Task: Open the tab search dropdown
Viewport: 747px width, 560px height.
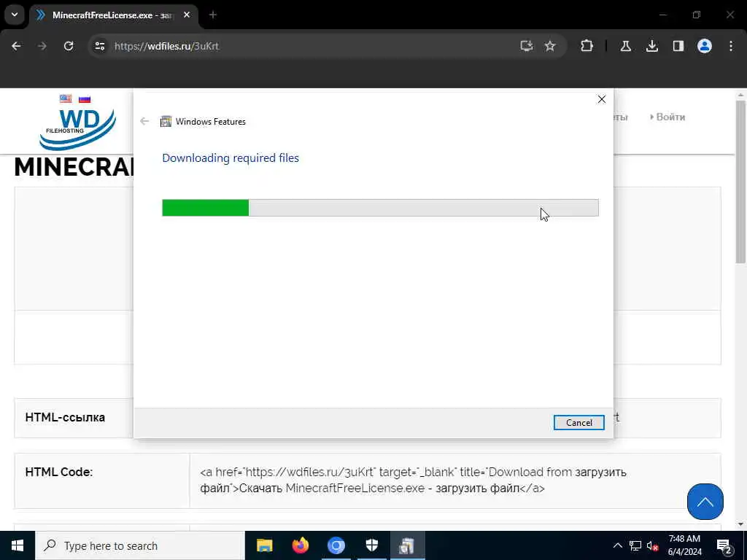Action: 15,15
